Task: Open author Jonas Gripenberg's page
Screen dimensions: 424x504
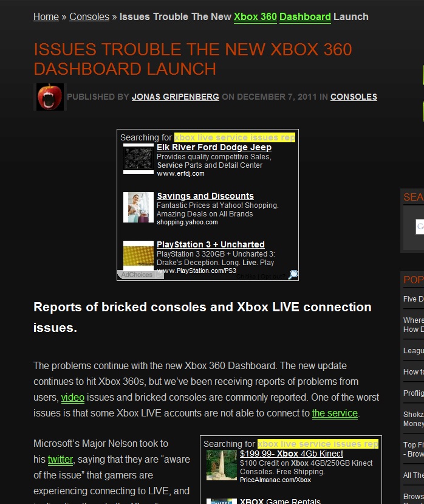Action: (x=176, y=97)
